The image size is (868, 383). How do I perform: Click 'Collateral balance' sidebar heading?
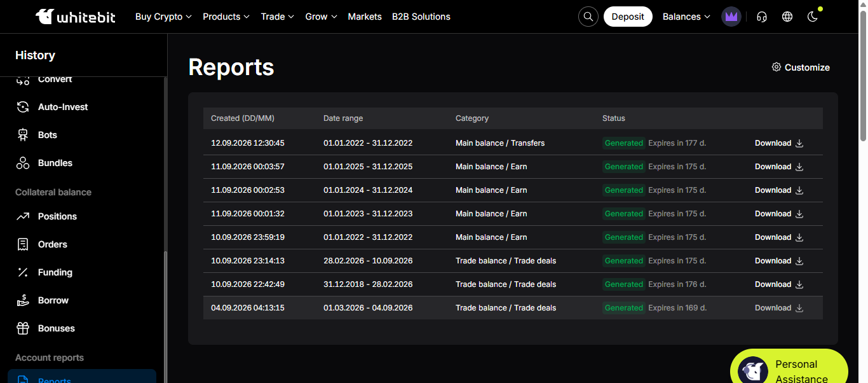pyautogui.click(x=53, y=192)
